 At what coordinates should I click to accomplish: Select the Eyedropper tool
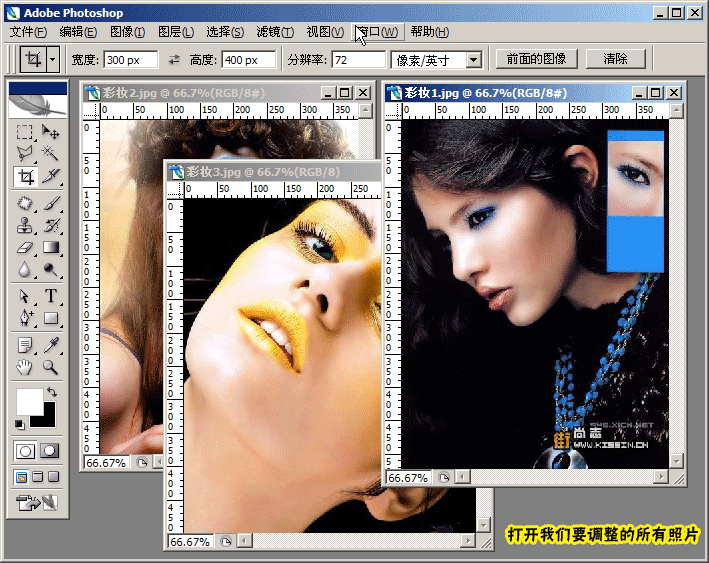tap(51, 345)
